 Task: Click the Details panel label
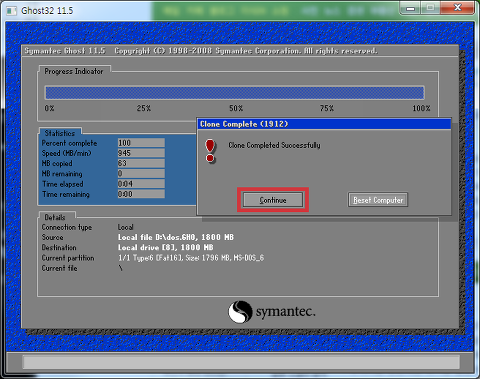pos(55,217)
